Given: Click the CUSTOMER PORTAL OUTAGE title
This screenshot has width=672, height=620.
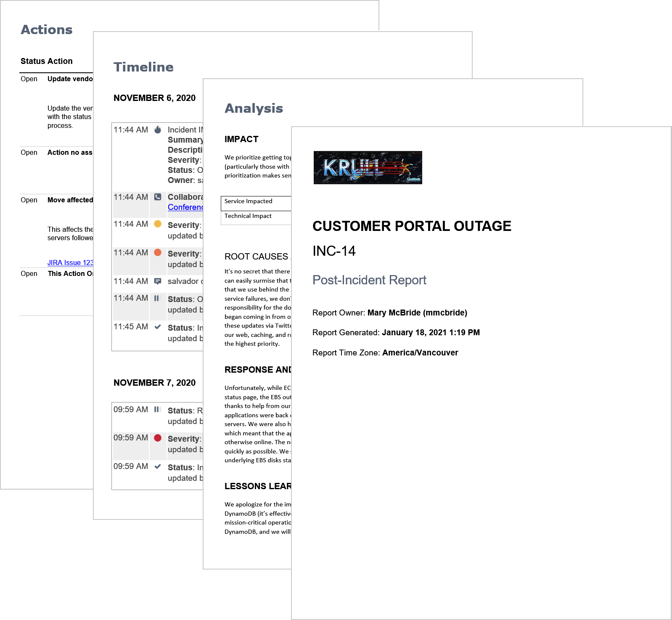Looking at the screenshot, I should click(x=412, y=226).
